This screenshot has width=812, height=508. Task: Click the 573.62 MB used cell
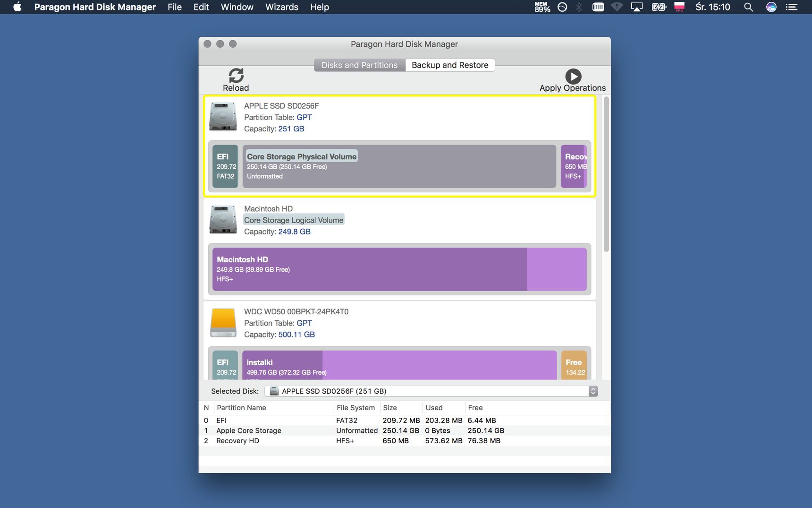click(x=444, y=441)
